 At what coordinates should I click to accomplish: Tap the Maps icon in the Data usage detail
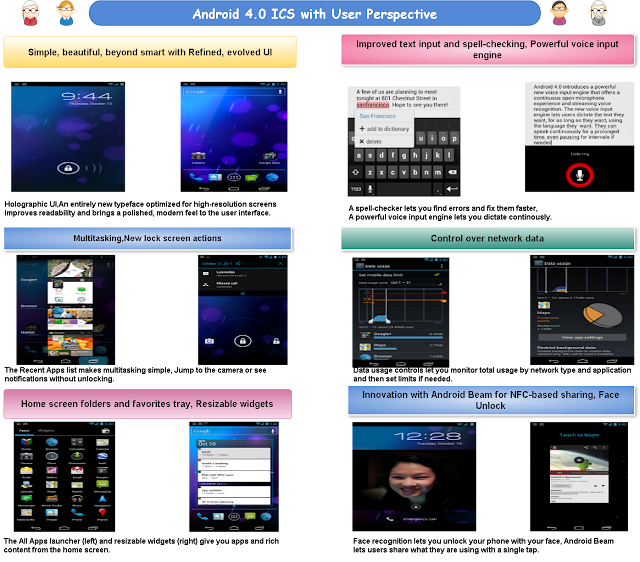click(x=544, y=305)
